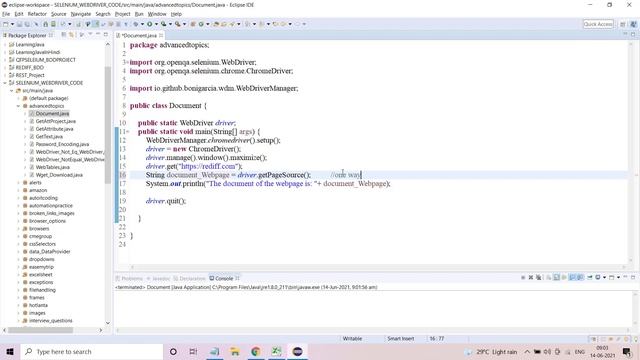Expand the alerts package
The height and width of the screenshot is (360, 640).
[x=18, y=183]
